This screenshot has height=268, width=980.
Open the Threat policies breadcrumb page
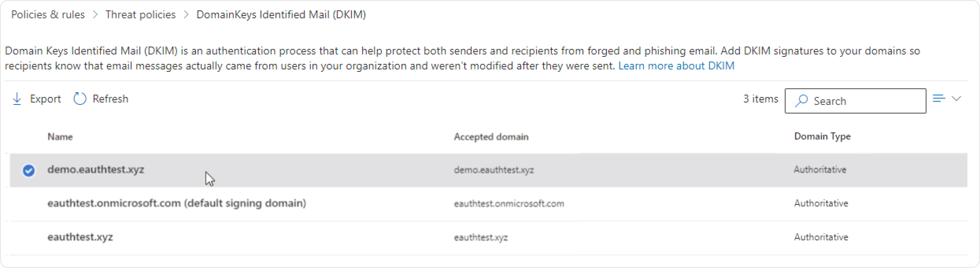(x=140, y=14)
